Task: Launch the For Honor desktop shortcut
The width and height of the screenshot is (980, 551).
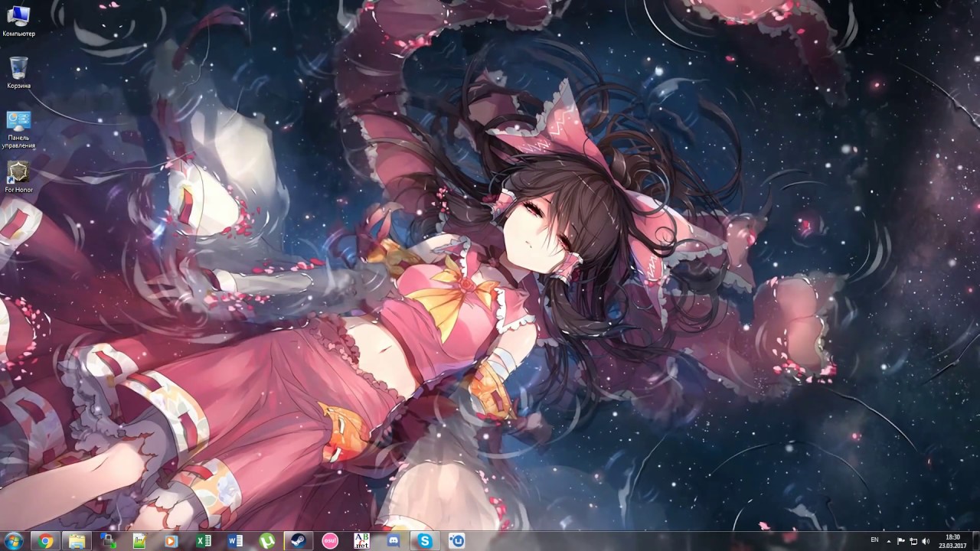Action: point(18,177)
